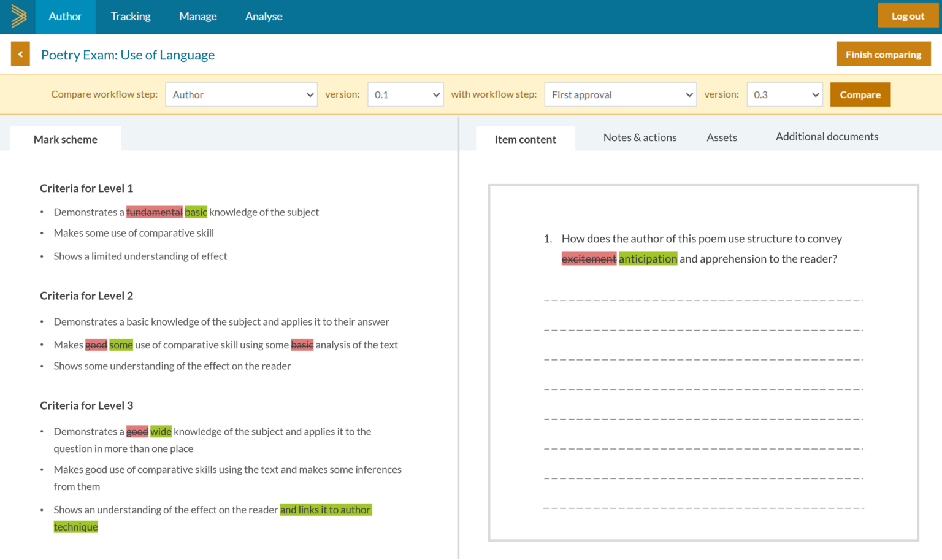This screenshot has width=942, height=560.
Task: Click the back arrow beside the exam title
Action: pos(20,54)
